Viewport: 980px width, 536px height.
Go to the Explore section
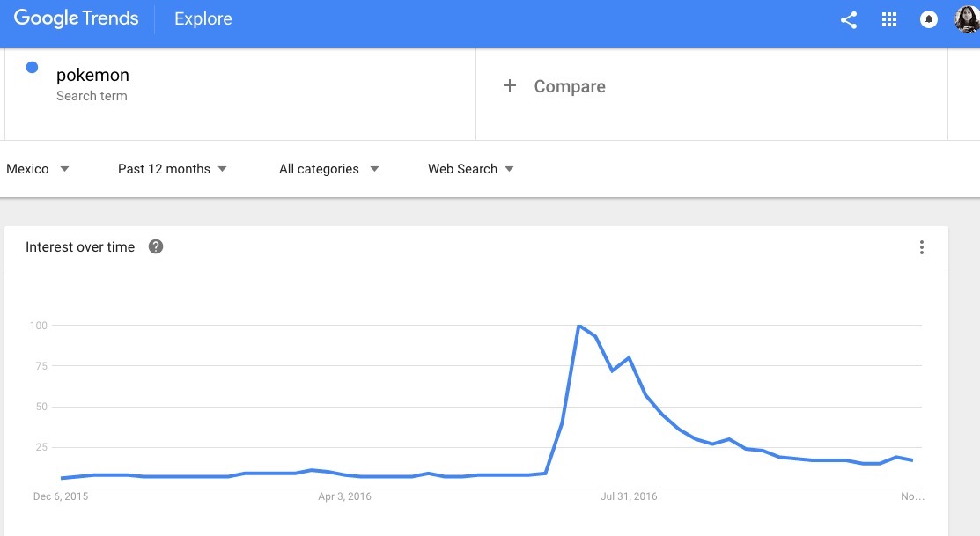203,18
